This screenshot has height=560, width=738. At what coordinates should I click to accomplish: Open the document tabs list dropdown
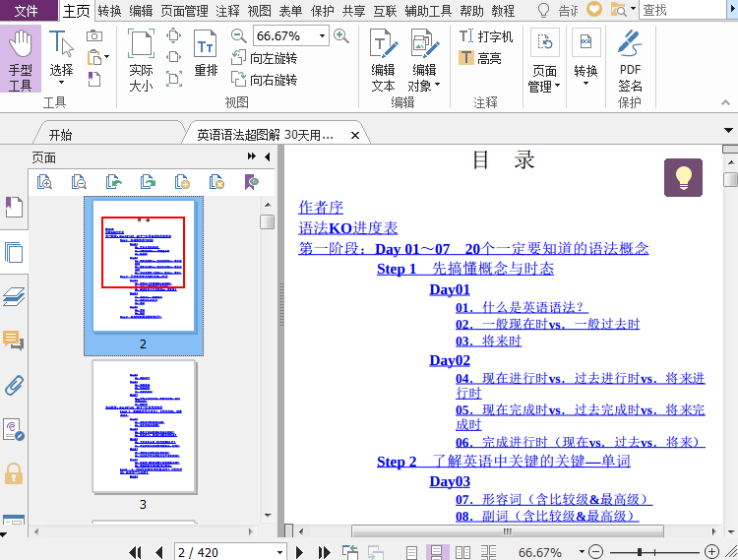coord(728,130)
